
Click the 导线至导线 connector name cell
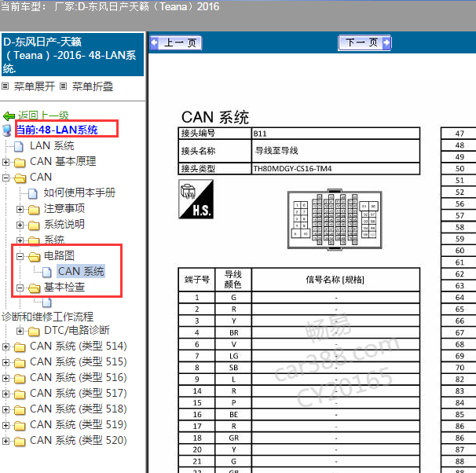[x=335, y=151]
